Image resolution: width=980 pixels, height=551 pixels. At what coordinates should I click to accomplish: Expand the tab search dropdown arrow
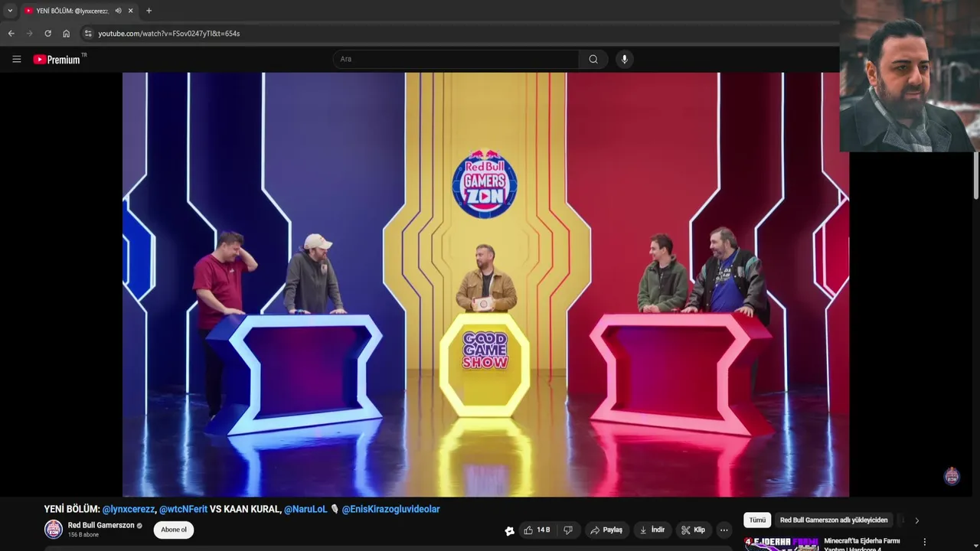[10, 11]
